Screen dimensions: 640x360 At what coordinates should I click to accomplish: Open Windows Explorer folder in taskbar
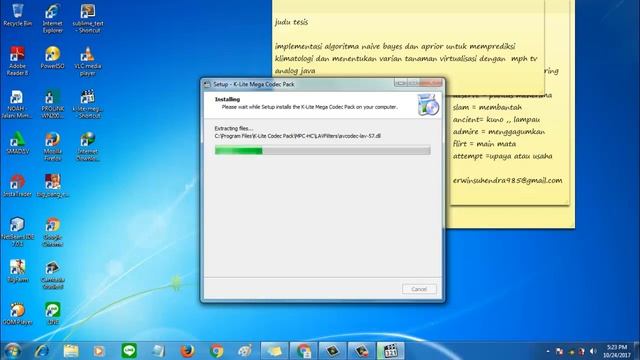click(x=71, y=351)
